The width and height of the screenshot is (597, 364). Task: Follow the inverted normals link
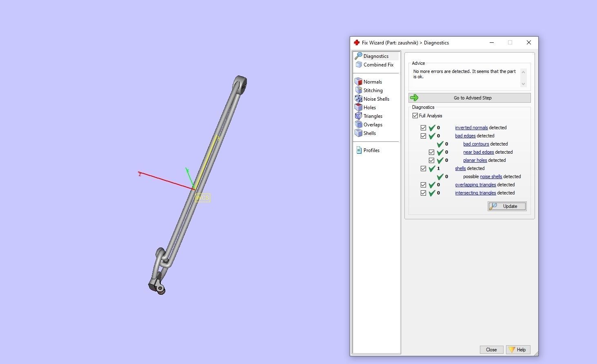click(x=471, y=128)
